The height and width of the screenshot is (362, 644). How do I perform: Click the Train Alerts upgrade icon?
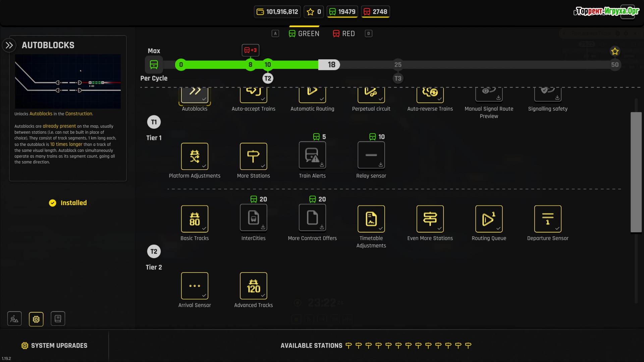312,155
